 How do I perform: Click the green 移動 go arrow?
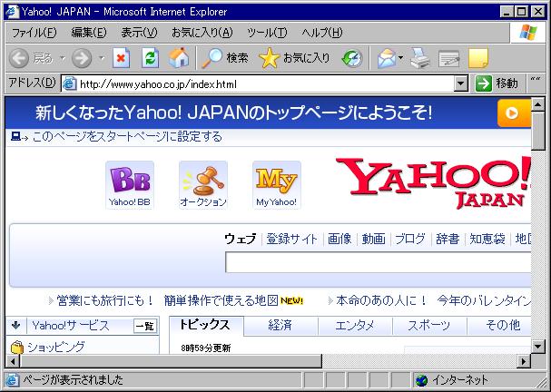click(x=484, y=84)
